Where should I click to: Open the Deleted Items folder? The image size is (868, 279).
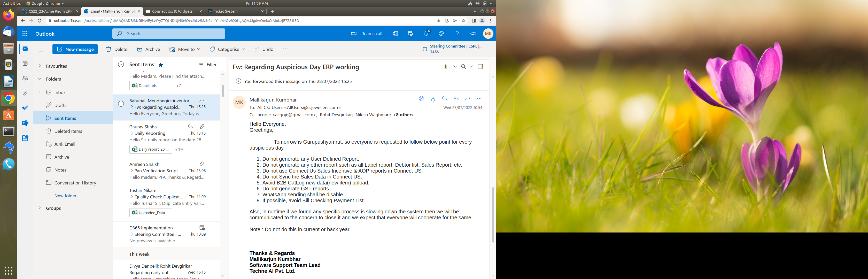click(73, 131)
